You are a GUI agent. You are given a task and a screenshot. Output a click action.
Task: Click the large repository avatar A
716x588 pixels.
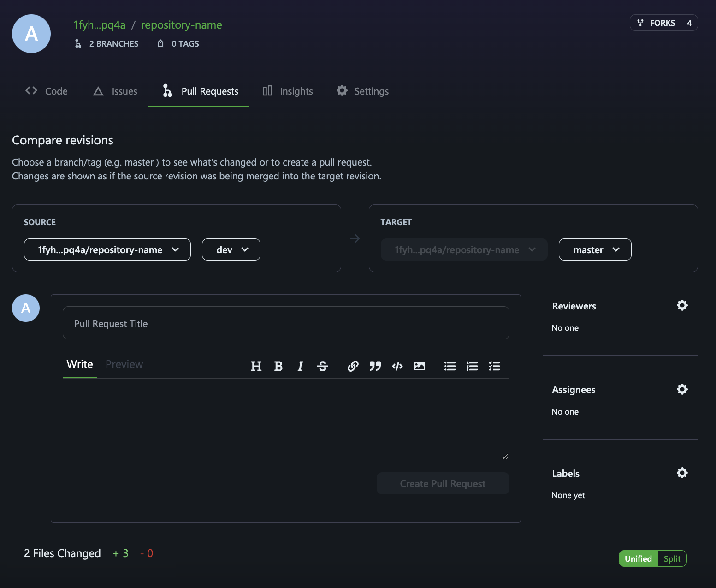pyautogui.click(x=31, y=34)
